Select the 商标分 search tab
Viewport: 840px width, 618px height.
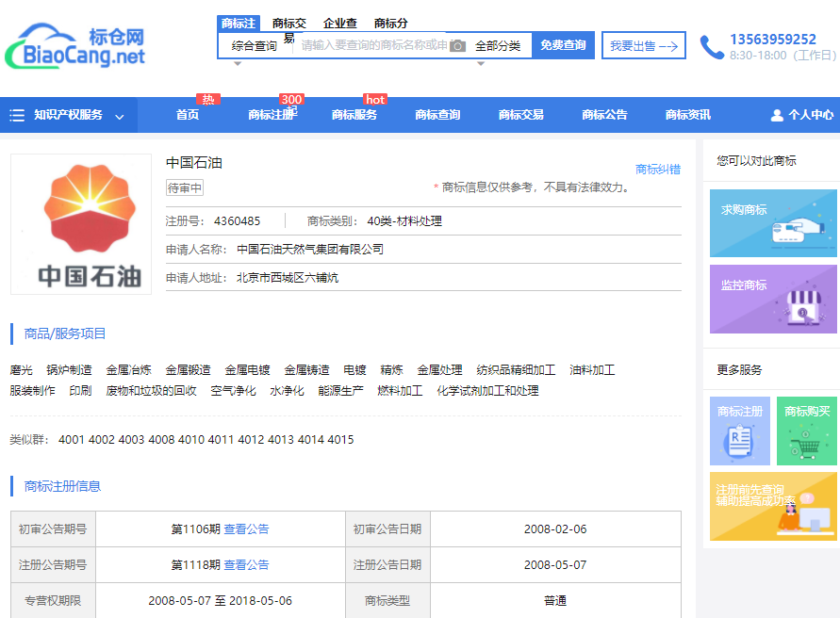[390, 23]
